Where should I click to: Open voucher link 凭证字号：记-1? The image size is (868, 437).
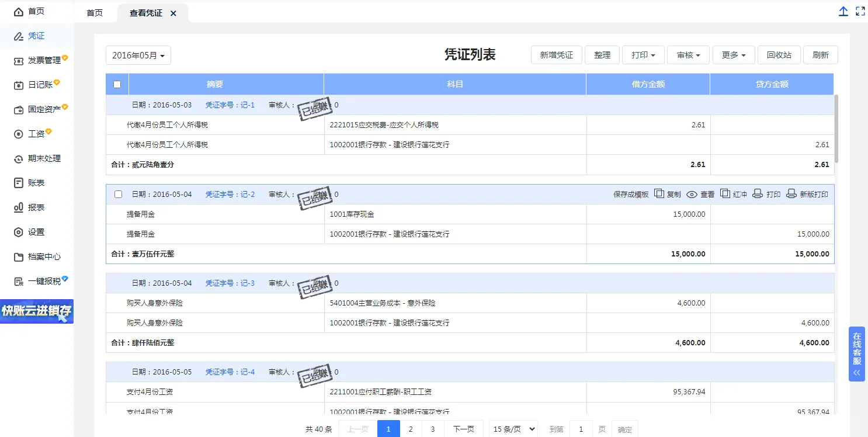[230, 105]
